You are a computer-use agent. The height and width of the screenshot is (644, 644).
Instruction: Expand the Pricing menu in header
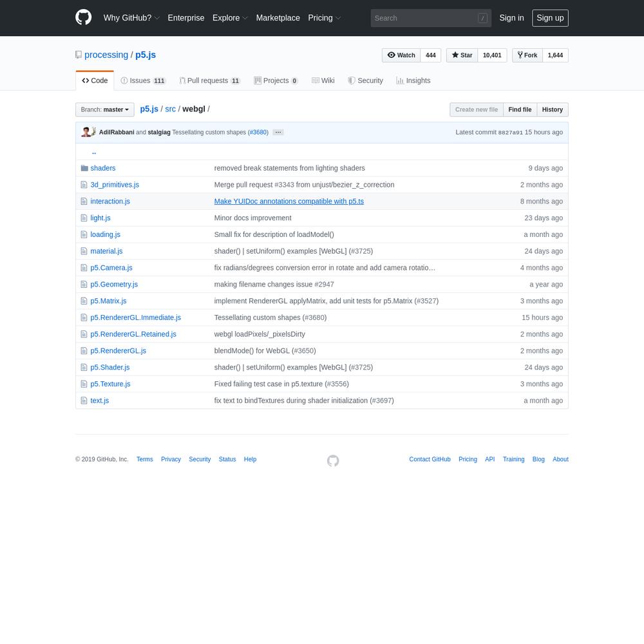coord(324,18)
